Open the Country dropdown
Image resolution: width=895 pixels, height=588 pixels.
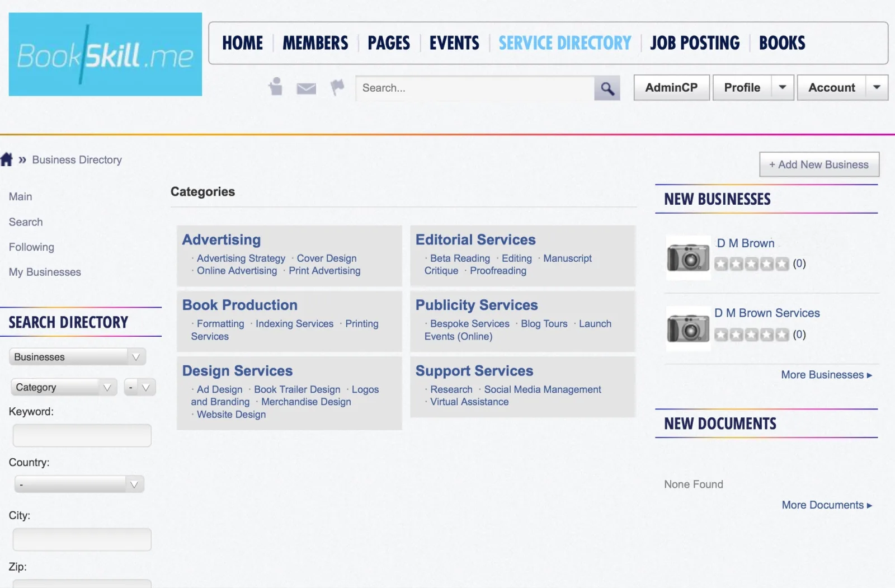(x=79, y=484)
